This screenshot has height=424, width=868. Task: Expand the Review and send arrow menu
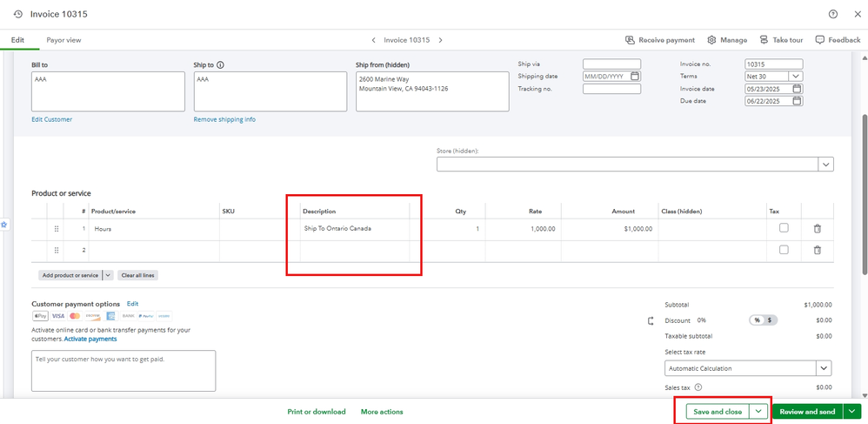coord(851,411)
